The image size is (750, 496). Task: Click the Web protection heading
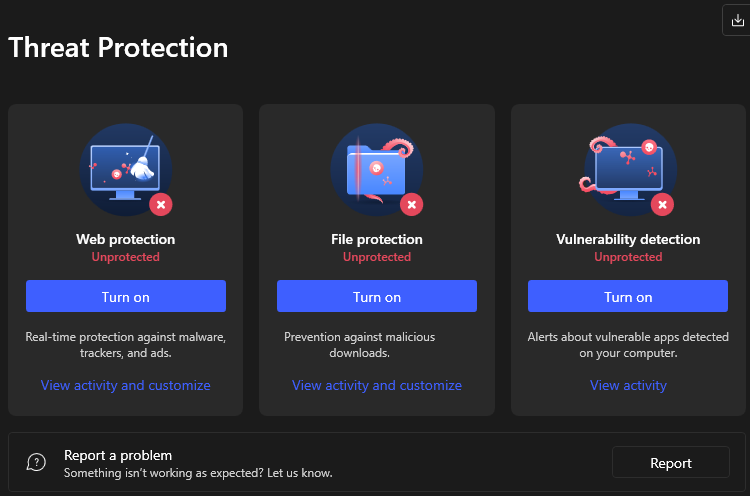[126, 239]
